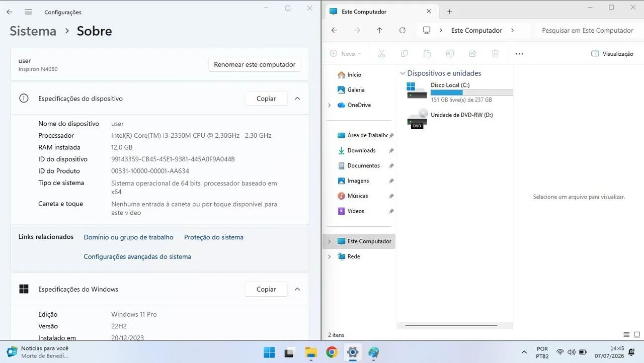Open File Explorer from the taskbar
The width and height of the screenshot is (644, 363).
coord(310,352)
